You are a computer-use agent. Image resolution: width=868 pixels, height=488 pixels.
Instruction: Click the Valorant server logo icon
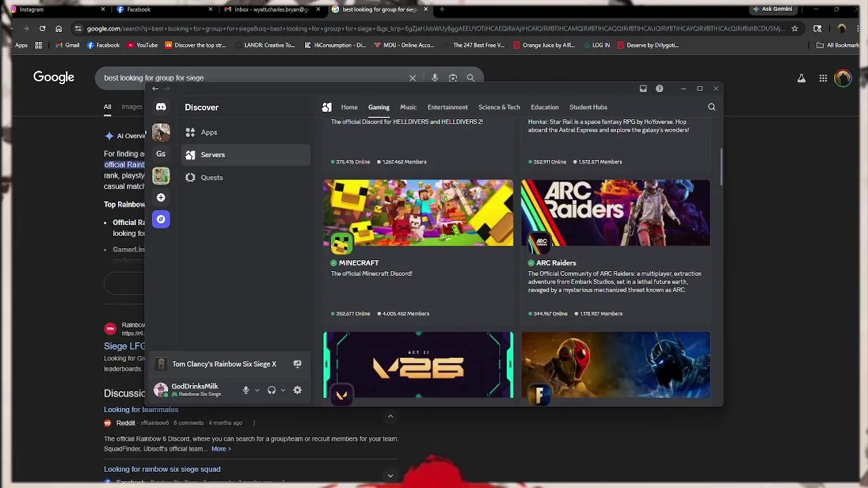pyautogui.click(x=342, y=395)
